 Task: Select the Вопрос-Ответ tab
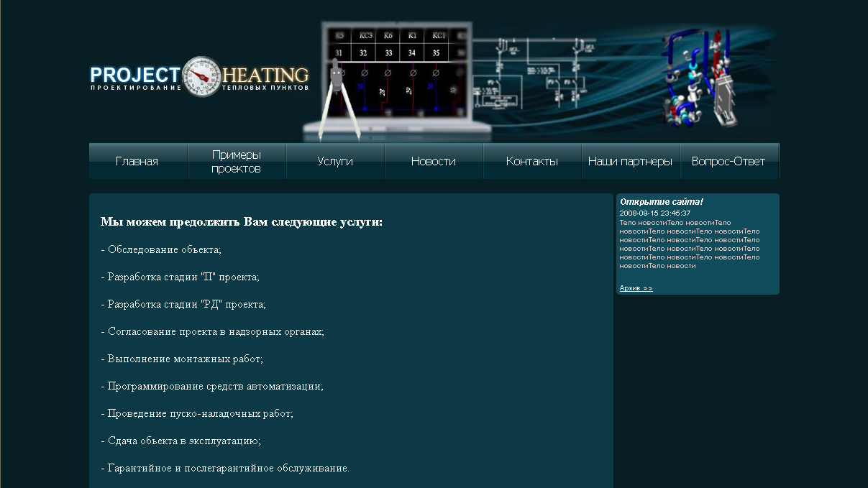pos(728,162)
